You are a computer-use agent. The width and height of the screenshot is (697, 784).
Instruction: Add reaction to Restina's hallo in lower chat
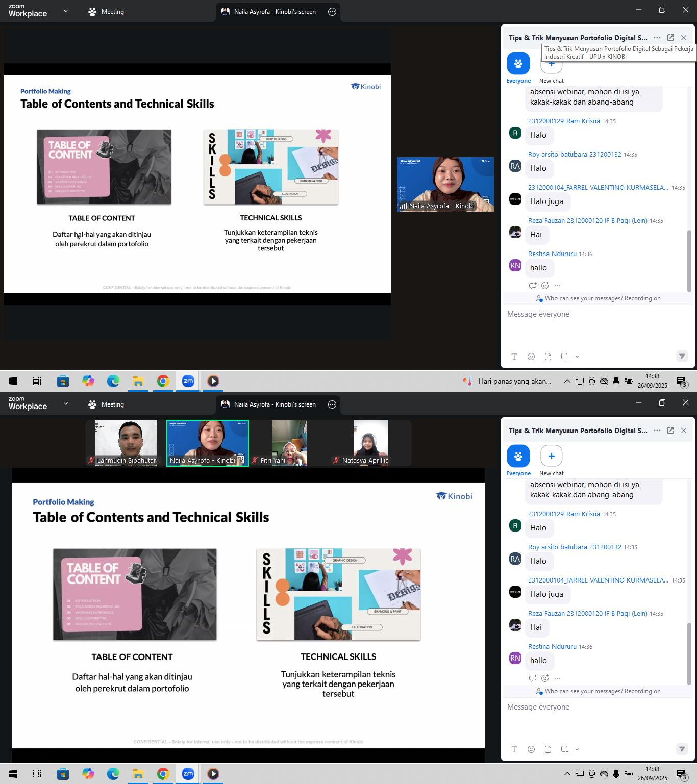(545, 678)
